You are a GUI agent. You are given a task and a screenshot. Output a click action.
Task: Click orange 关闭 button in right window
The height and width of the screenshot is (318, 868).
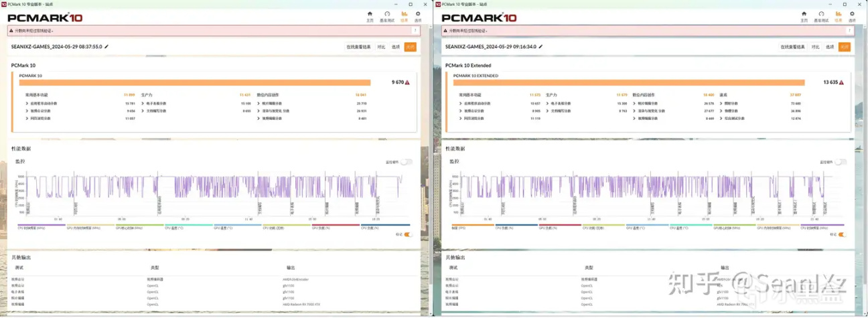844,47
